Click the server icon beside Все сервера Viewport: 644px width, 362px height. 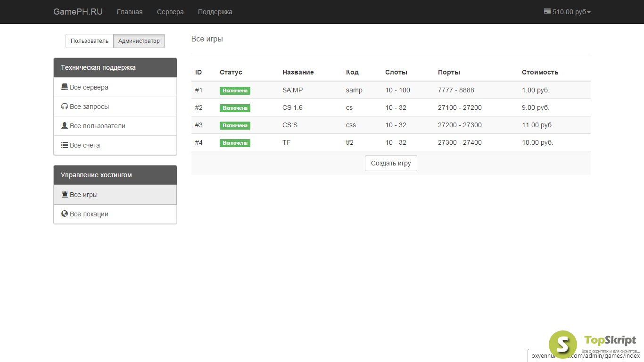tap(65, 87)
